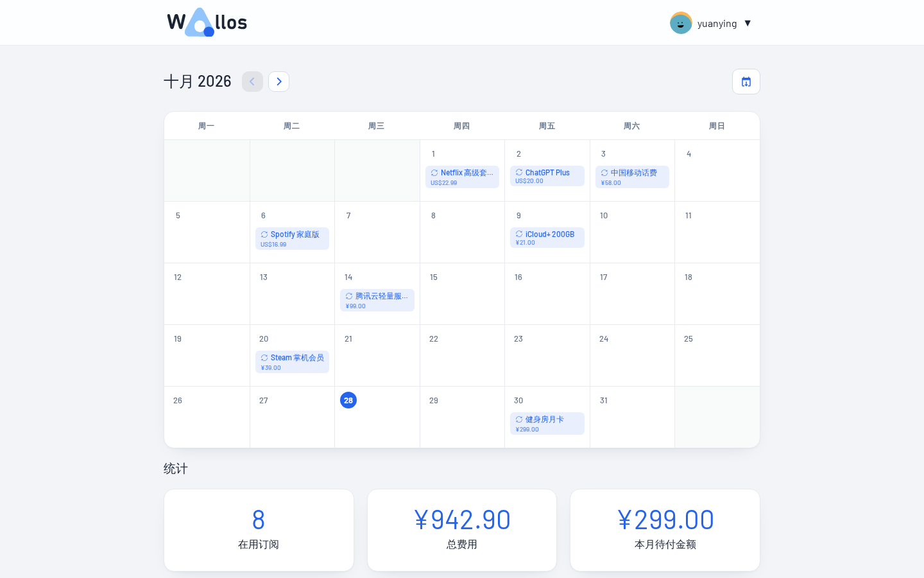
Task: Click the calendar export icon button
Action: tap(746, 82)
